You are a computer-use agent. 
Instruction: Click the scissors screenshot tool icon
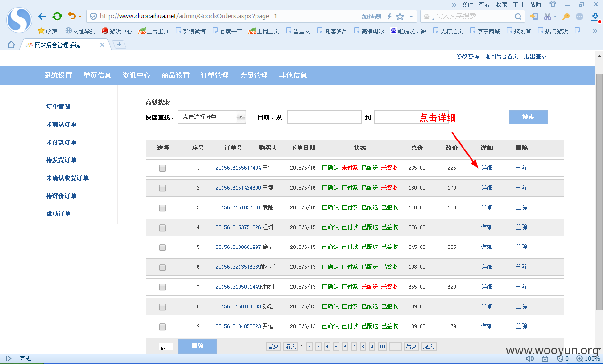(547, 17)
